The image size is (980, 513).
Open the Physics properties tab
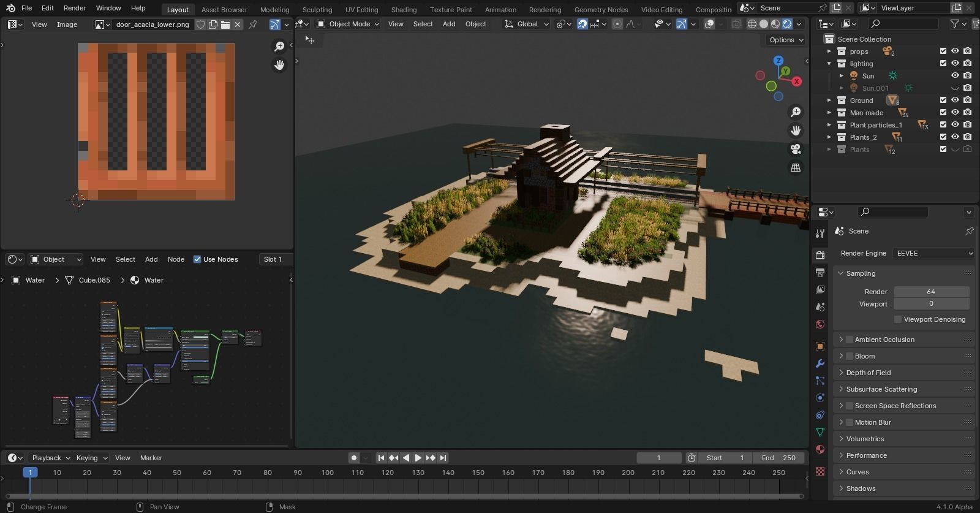[x=820, y=398]
